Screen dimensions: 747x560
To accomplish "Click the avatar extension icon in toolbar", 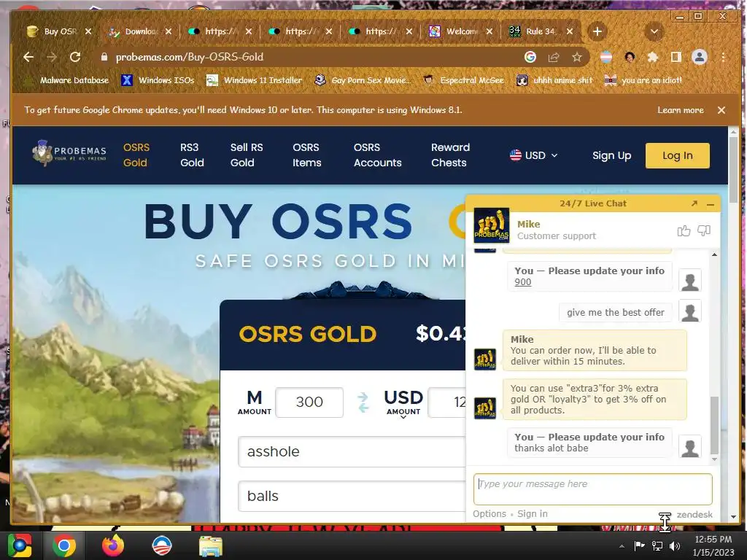I will pyautogui.click(x=630, y=57).
